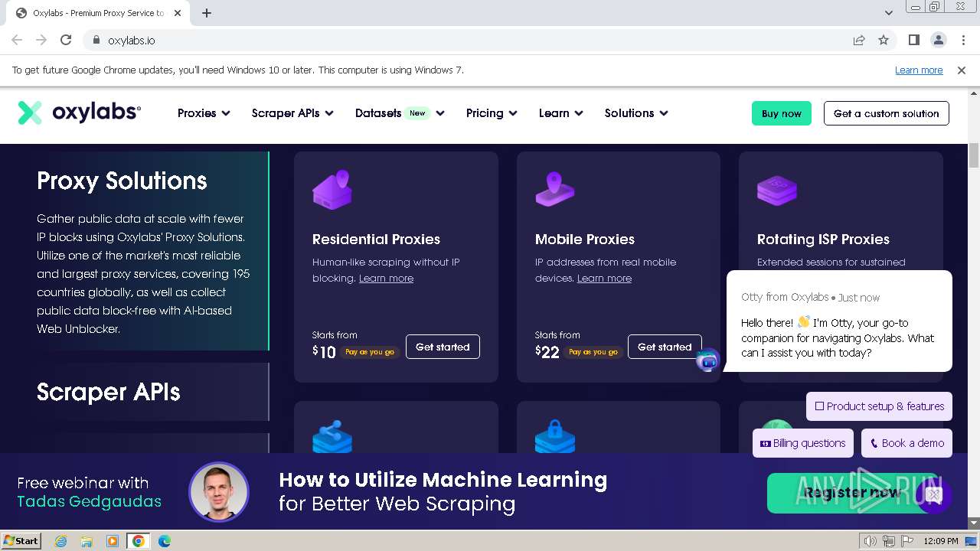
Task: Select the Proxy Solutions section tab
Action: coord(152,251)
